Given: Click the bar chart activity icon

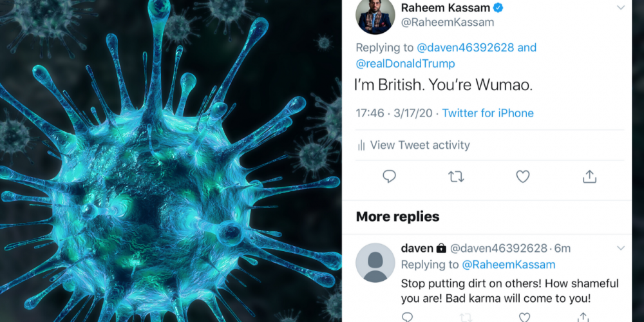Looking at the screenshot, I should coord(361,146).
